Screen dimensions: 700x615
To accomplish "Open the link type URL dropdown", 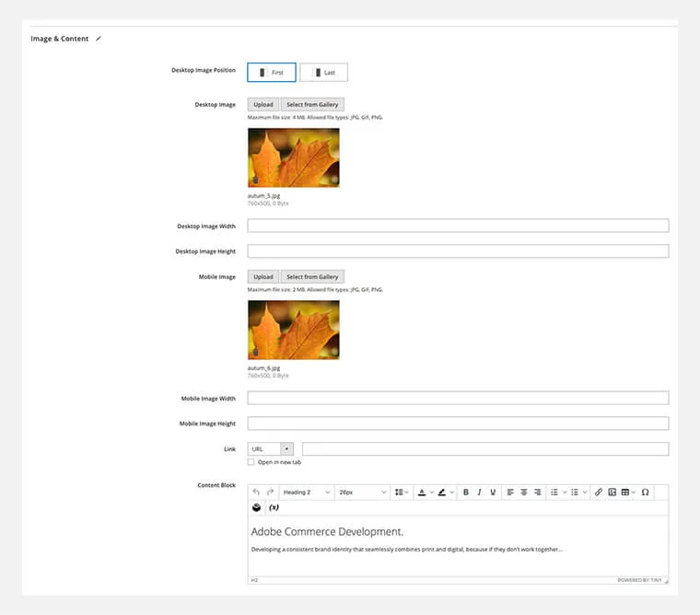I will [271, 448].
